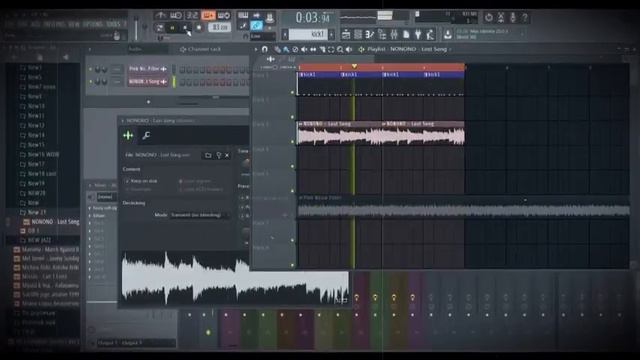Toggle the Playlist magnet snap icon
640x360 pixels.
click(x=264, y=49)
